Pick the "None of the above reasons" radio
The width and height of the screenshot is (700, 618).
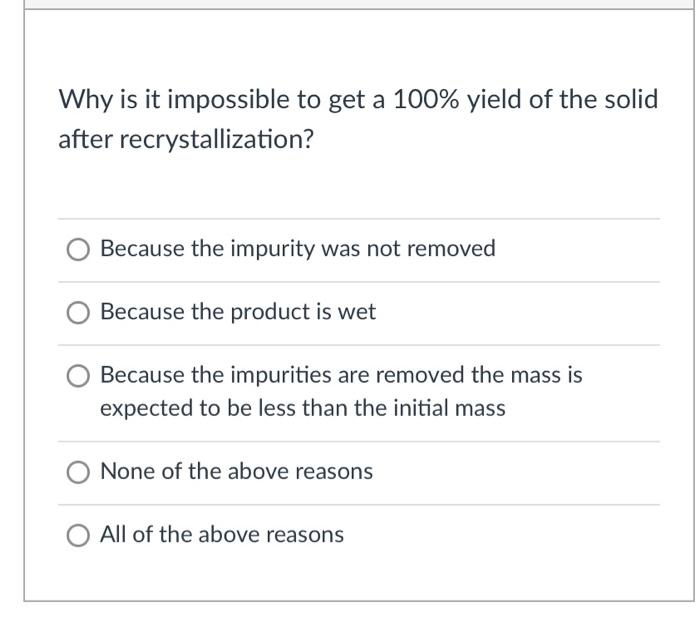pos(78,472)
